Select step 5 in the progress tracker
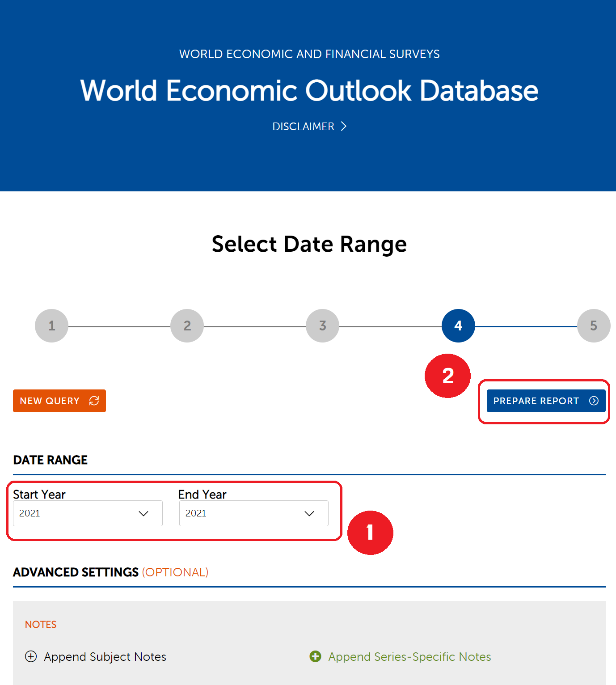The width and height of the screenshot is (616, 685). point(593,326)
